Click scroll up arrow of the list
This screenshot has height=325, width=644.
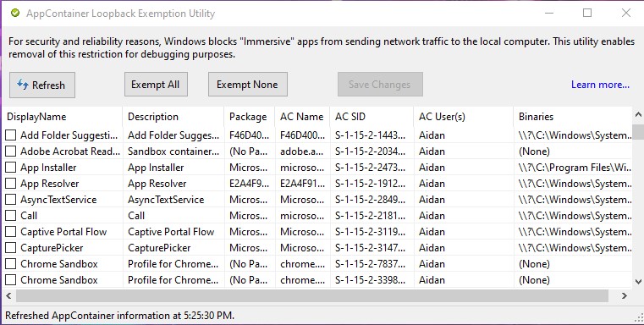coord(638,114)
